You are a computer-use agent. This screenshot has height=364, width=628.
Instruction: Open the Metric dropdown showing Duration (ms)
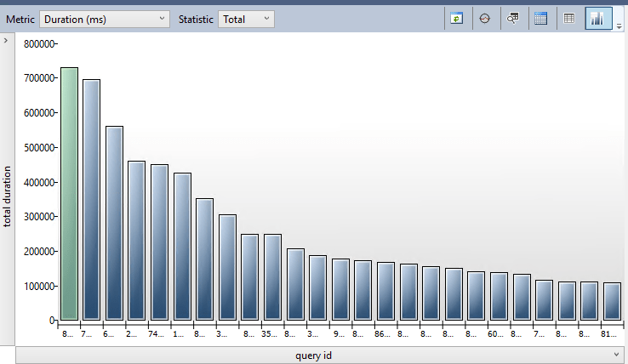106,19
